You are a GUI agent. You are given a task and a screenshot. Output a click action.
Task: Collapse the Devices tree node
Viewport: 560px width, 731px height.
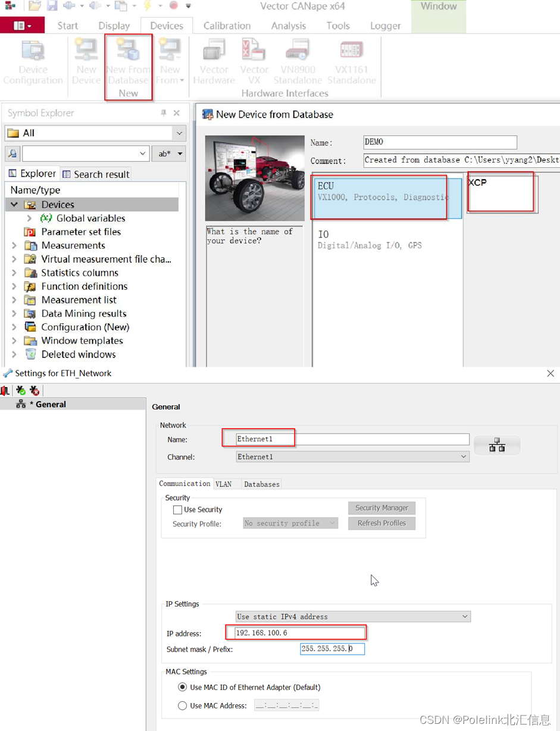14,204
